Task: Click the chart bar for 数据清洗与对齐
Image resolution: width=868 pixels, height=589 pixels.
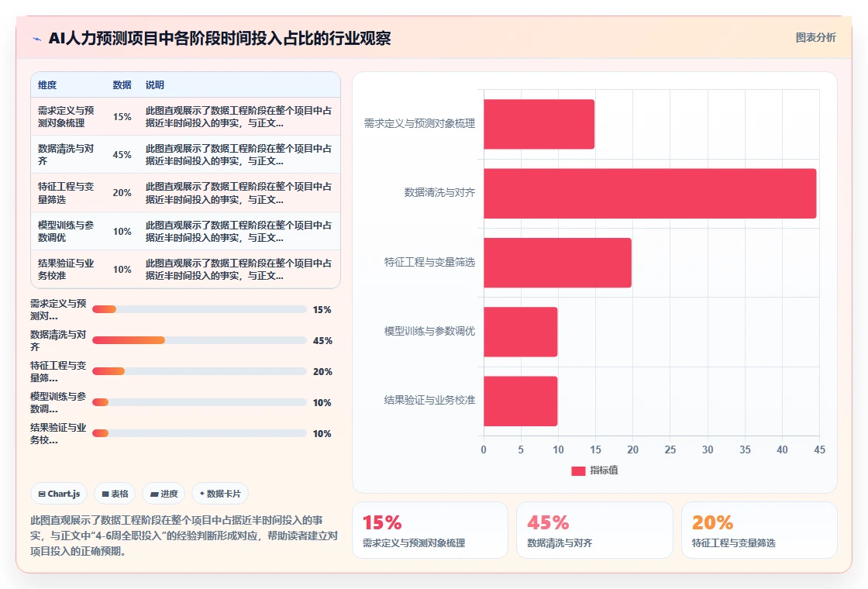Action: click(x=650, y=193)
